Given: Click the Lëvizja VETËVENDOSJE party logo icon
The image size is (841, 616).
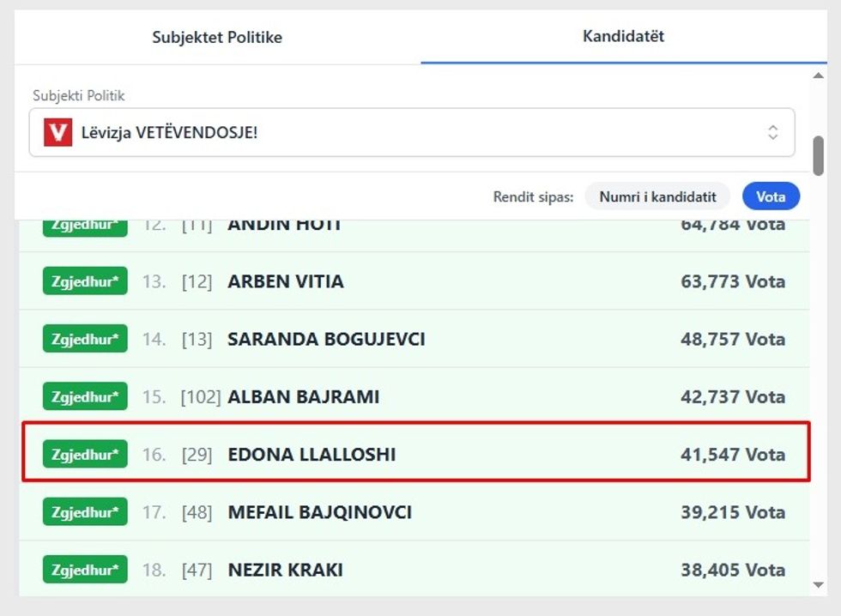Looking at the screenshot, I should (58, 132).
